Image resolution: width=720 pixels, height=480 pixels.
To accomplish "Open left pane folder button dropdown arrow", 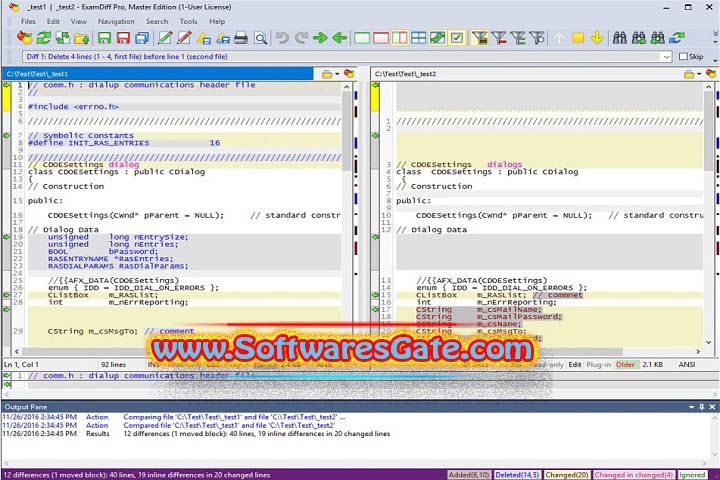I will tap(337, 74).
